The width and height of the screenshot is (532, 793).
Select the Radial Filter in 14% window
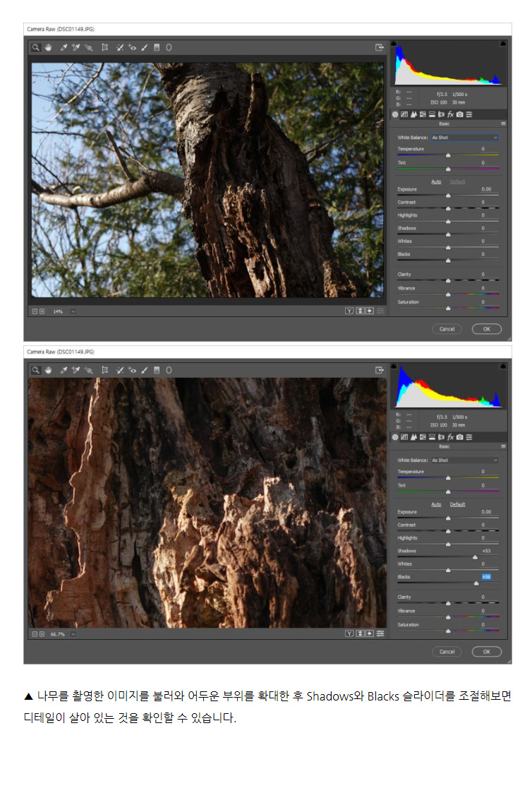pos(169,47)
